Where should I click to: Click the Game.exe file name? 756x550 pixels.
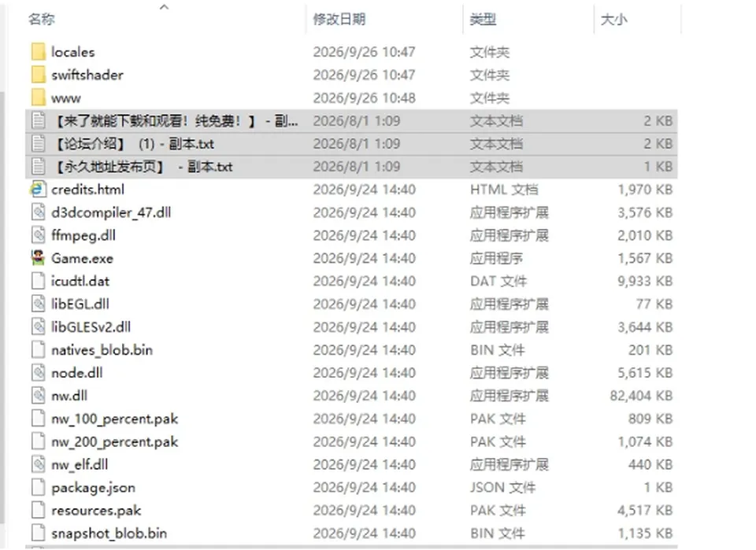pos(83,259)
